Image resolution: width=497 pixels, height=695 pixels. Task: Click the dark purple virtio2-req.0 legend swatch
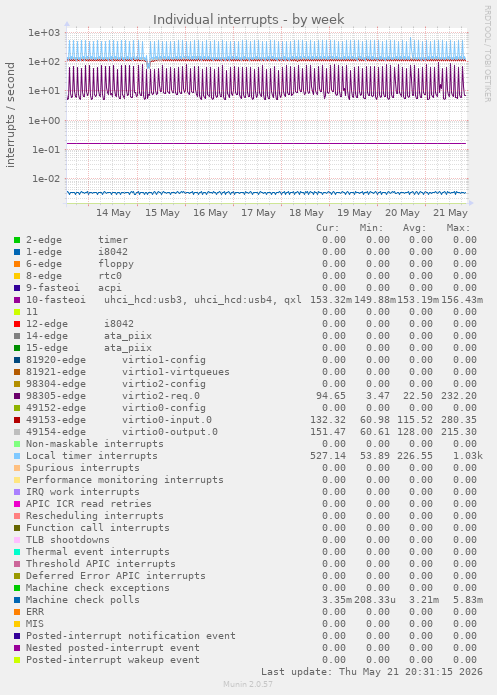pyautogui.click(x=17, y=396)
